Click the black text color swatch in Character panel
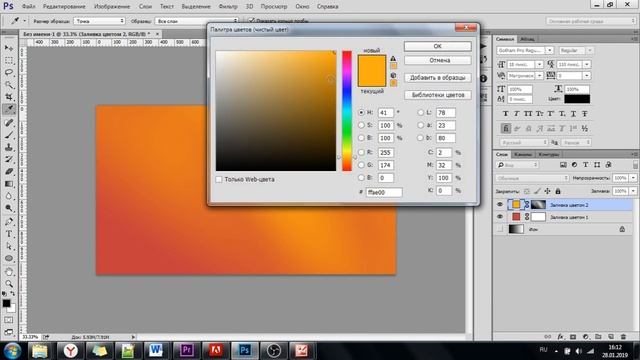 point(577,99)
